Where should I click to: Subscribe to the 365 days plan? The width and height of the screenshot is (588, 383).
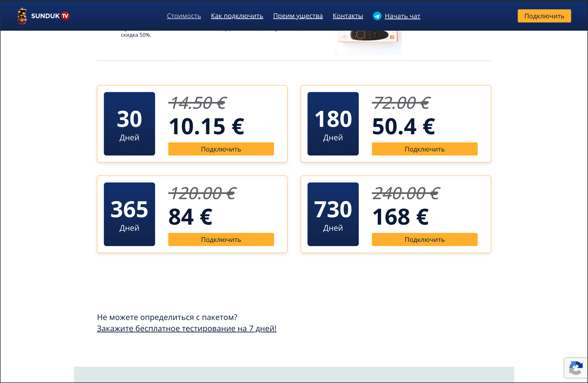coord(221,239)
